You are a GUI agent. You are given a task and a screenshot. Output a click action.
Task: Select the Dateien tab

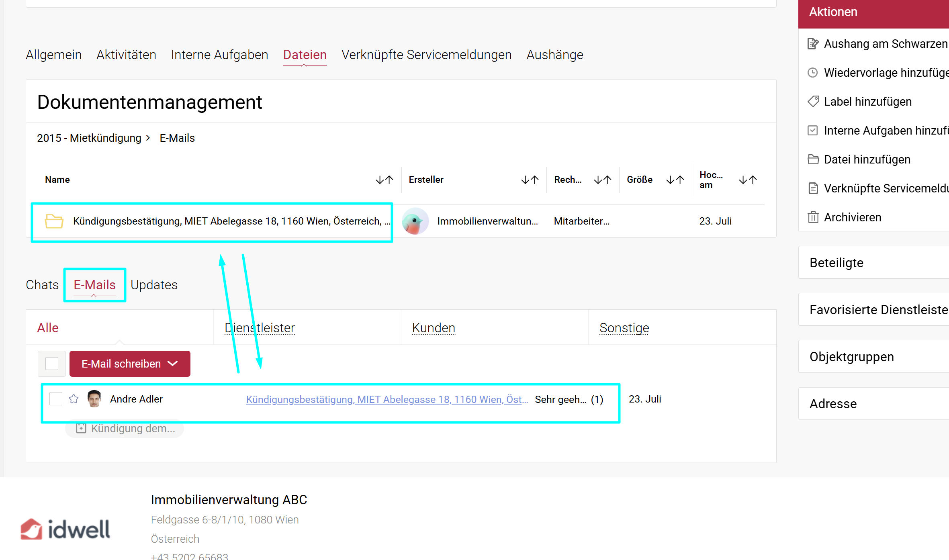305,55
